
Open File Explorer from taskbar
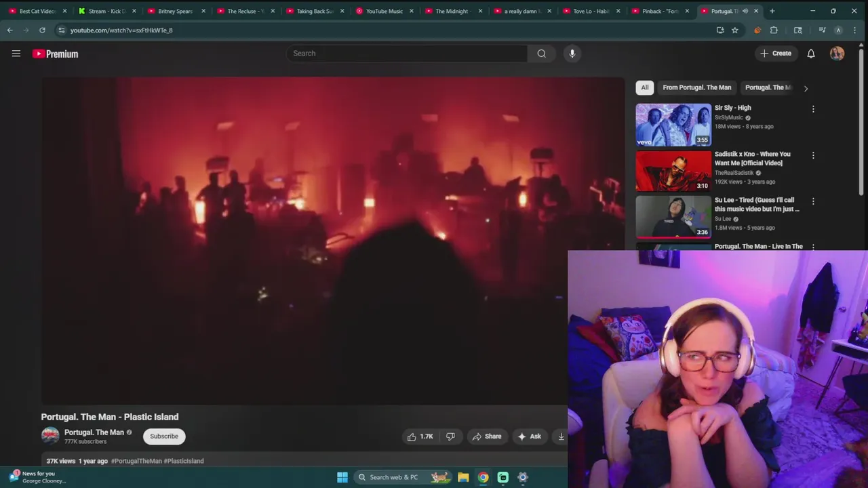point(463,477)
